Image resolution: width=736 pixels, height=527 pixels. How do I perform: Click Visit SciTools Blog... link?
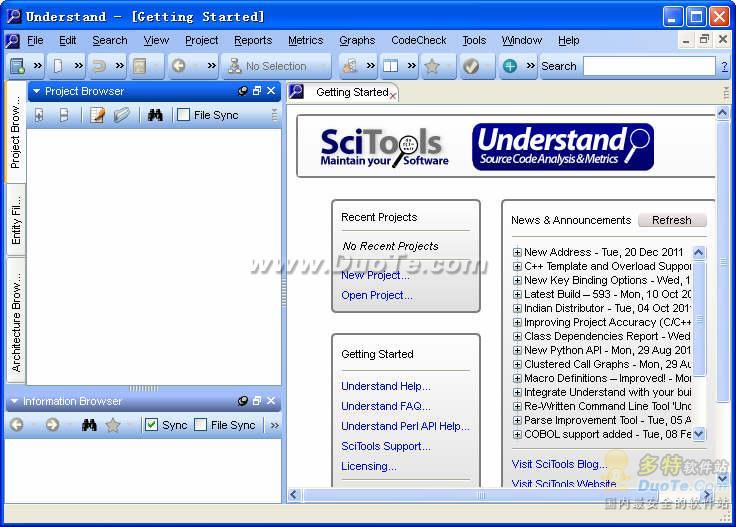[559, 464]
